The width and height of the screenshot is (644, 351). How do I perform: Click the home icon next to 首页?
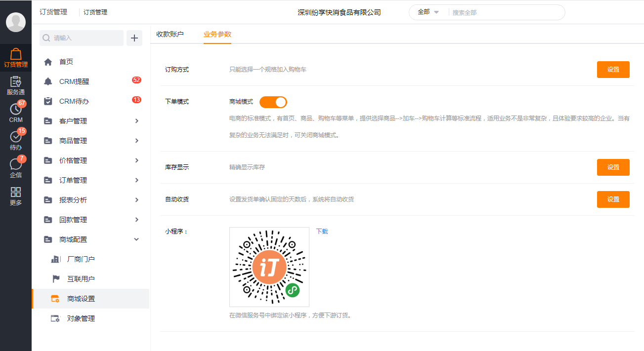[48, 62]
